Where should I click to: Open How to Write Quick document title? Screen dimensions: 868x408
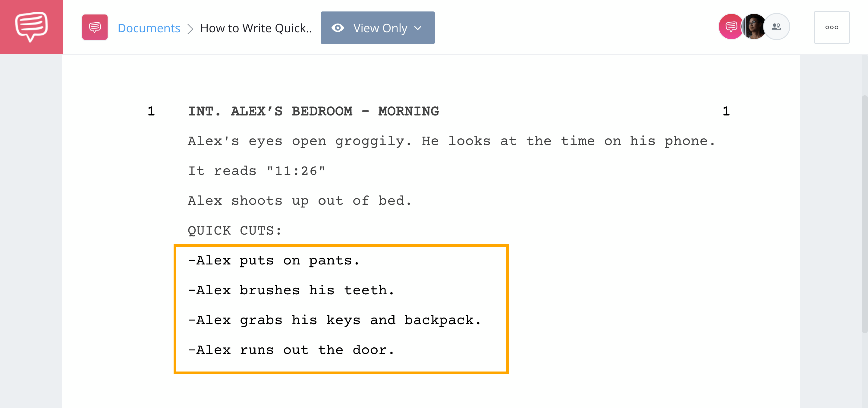click(x=255, y=27)
